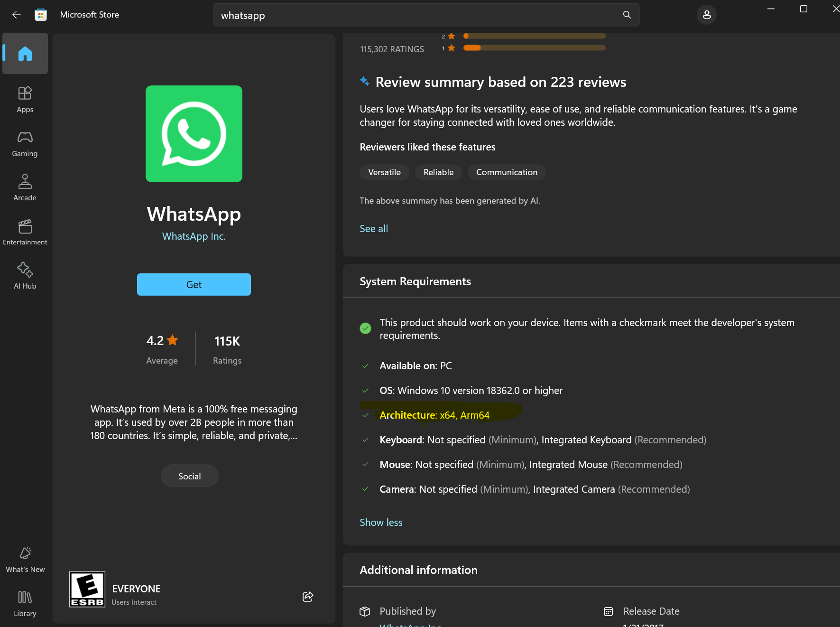This screenshot has width=840, height=627.
Task: Open What's New in sidebar
Action: coord(25,560)
